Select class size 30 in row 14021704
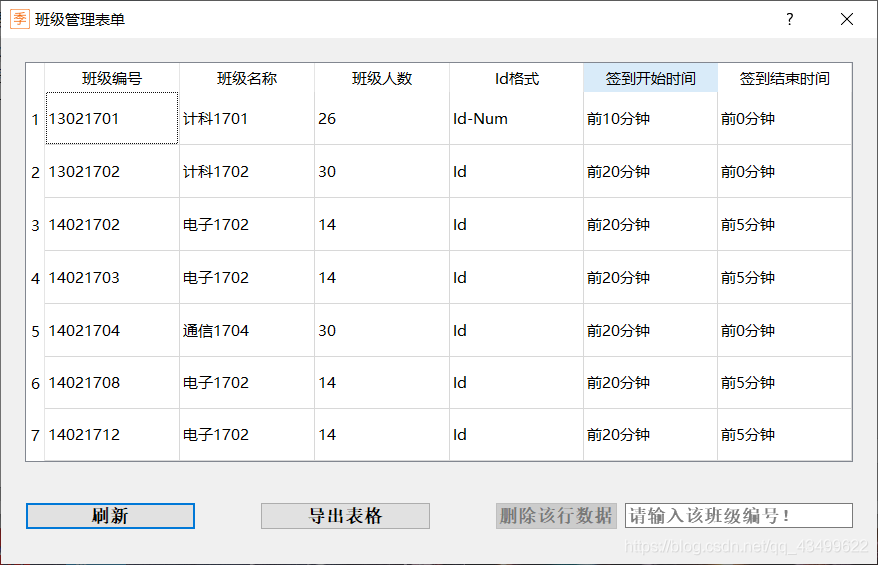 click(x=382, y=331)
